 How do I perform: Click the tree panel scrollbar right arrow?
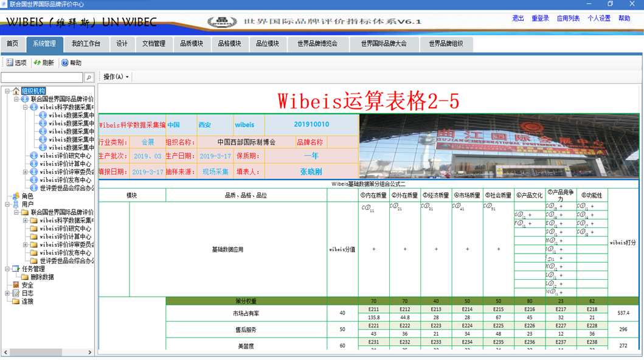point(90,352)
